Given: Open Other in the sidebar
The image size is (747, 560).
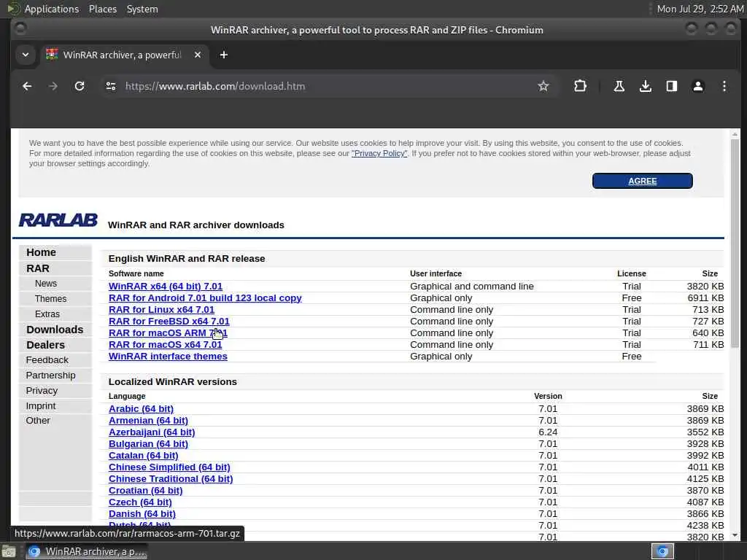Looking at the screenshot, I should (x=38, y=421).
